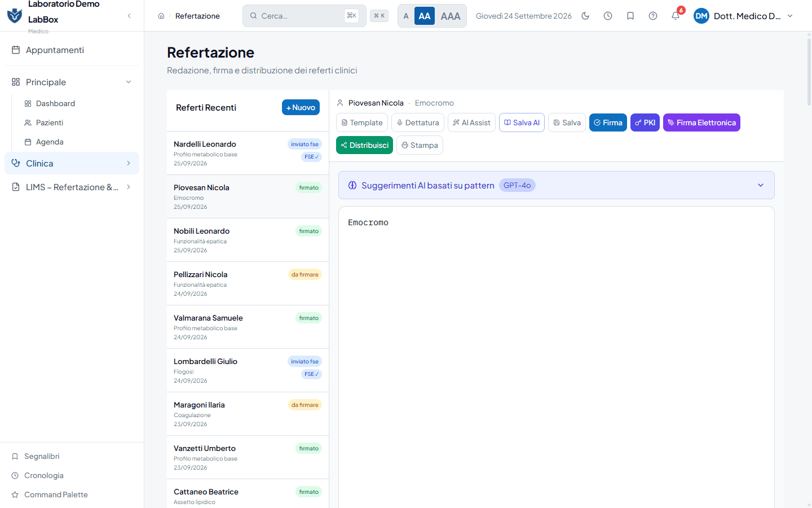This screenshot has width=812, height=508.
Task: Select Pellizzari Nicola report row
Action: (248, 283)
